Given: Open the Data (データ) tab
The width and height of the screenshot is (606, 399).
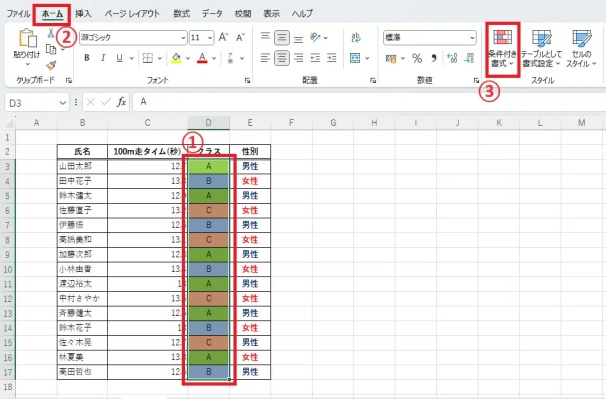Looking at the screenshot, I should point(212,14).
